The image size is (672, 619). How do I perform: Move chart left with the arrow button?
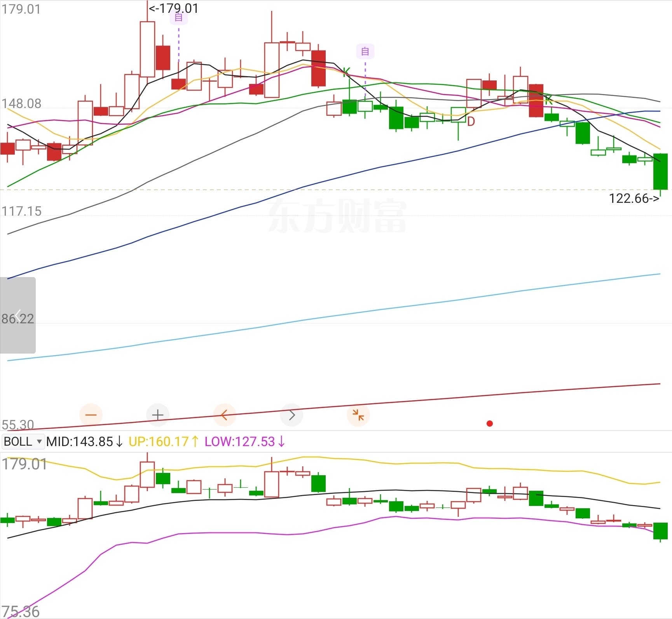point(224,415)
